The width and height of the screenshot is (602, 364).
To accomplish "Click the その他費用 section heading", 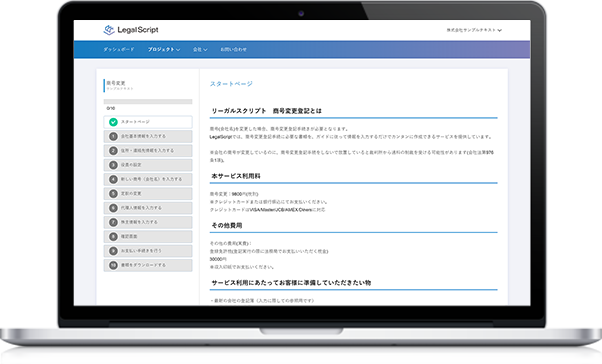I will coord(227,226).
